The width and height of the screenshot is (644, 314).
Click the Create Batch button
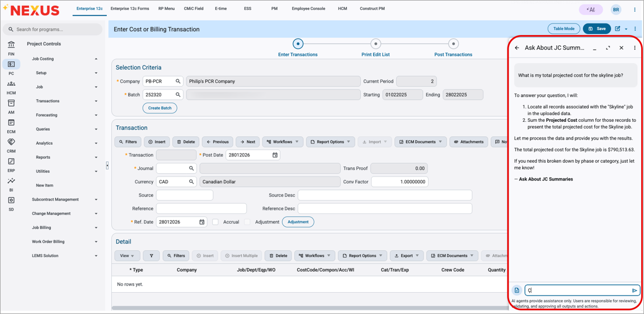160,108
